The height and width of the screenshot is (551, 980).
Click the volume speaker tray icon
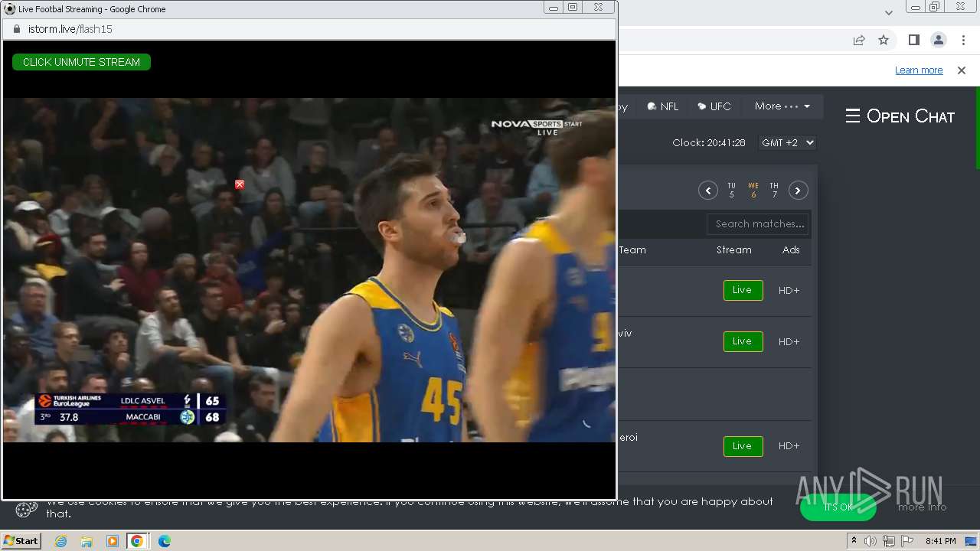point(871,541)
